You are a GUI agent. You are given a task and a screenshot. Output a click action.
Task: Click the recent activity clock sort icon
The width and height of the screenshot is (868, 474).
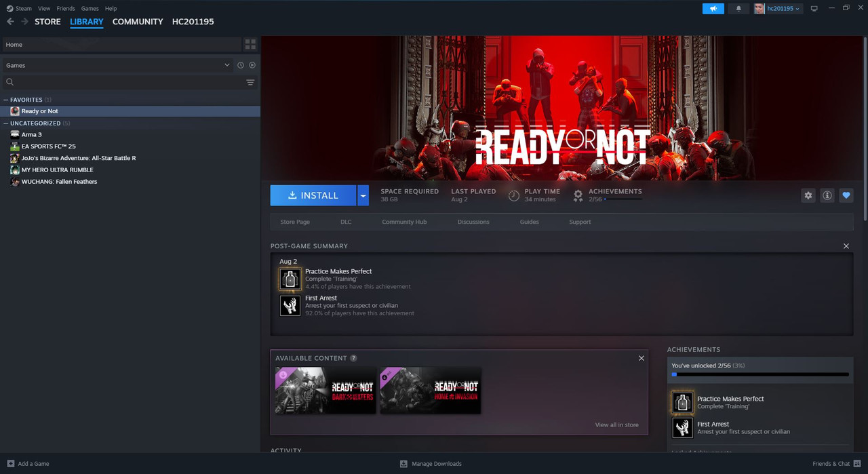[x=241, y=65]
